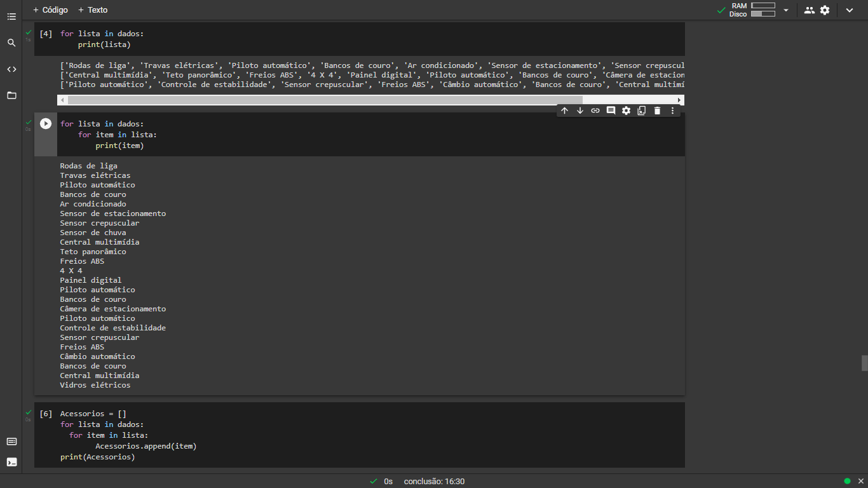
Task: Move cell down with arrow icon
Action: pos(580,111)
